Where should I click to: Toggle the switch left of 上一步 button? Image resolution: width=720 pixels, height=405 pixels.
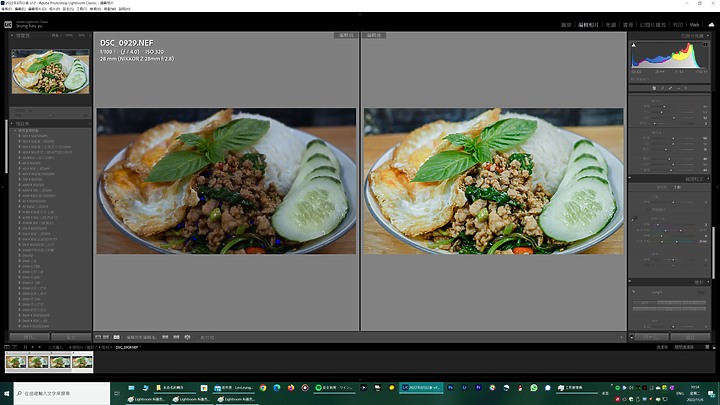[632, 337]
